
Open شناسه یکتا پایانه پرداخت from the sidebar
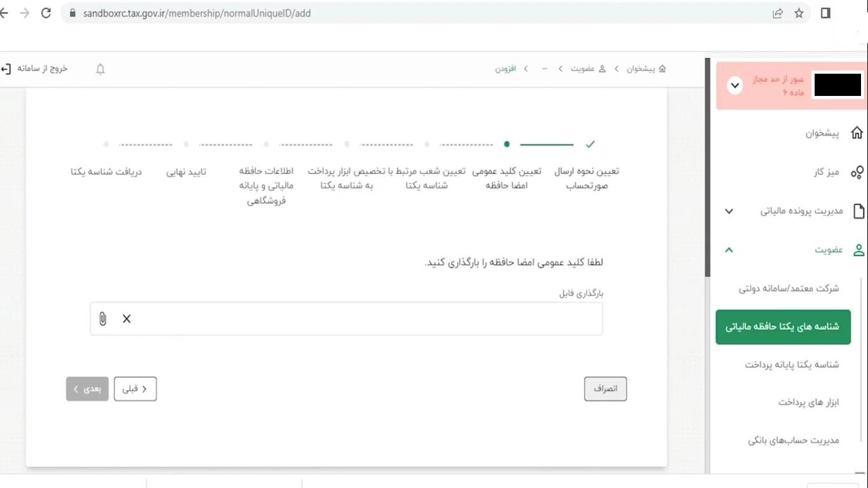coord(794,364)
